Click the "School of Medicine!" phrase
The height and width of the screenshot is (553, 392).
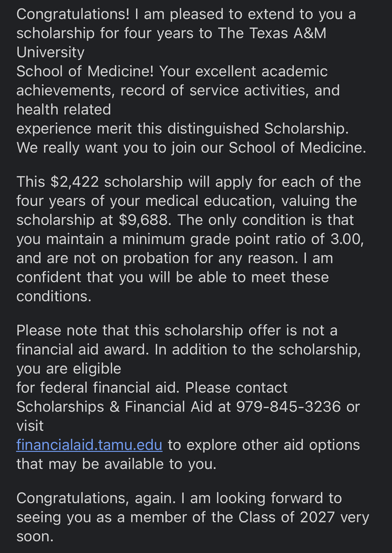coord(85,71)
